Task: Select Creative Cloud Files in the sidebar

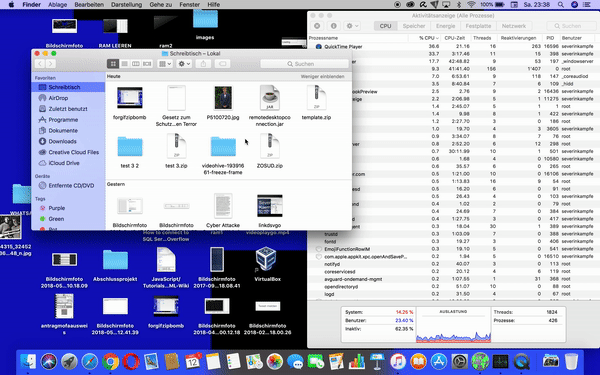Action: coord(73,152)
